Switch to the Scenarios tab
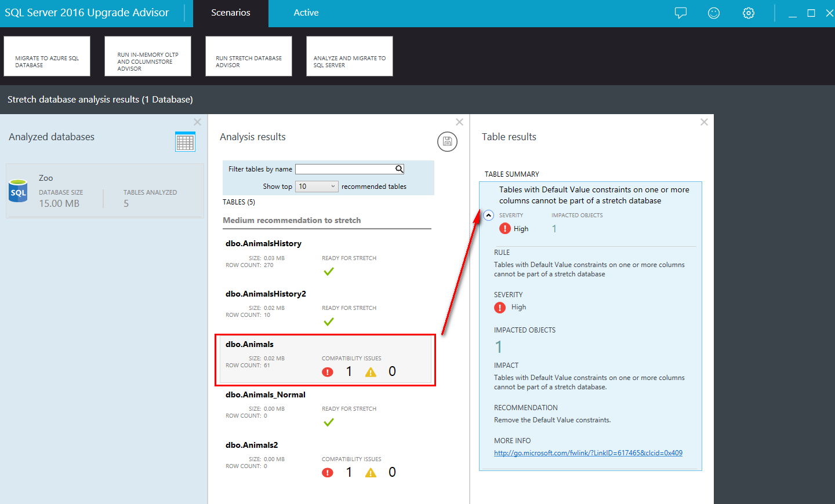The width and height of the screenshot is (835, 504). pos(231,13)
